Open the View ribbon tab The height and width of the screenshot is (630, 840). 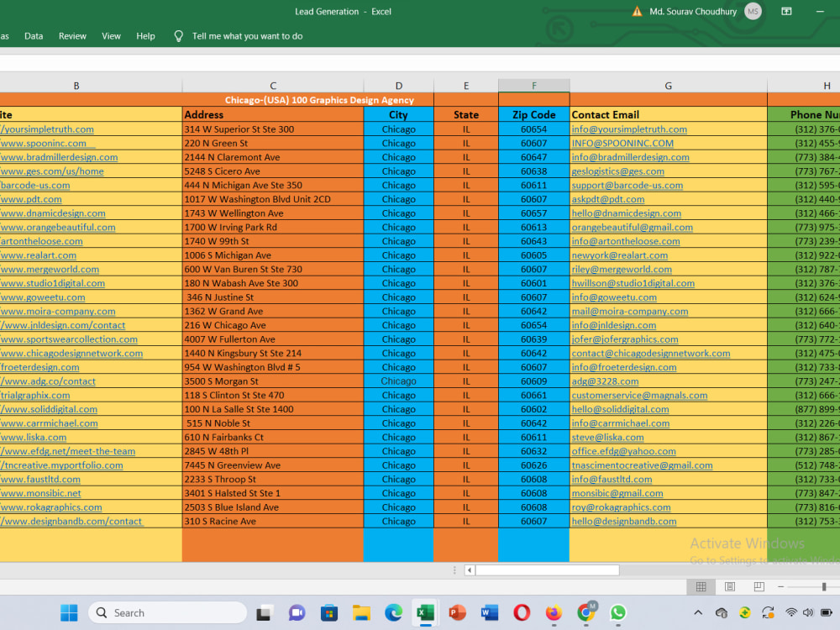[x=111, y=36]
